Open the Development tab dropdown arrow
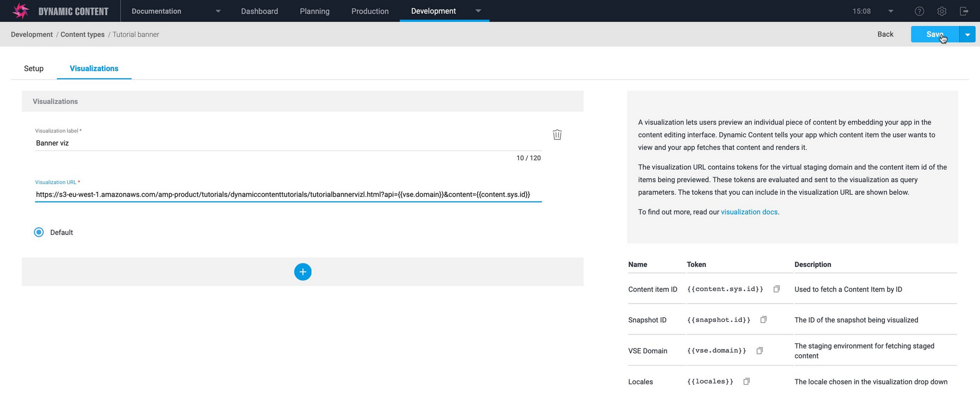 point(478,11)
